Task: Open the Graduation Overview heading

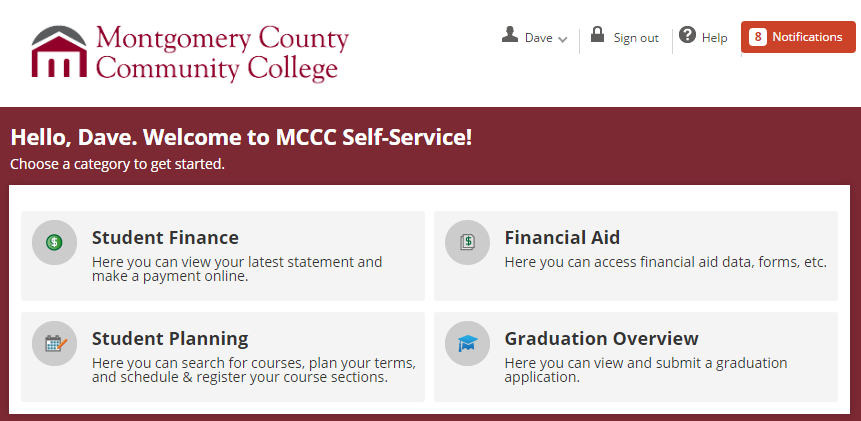Action: (x=601, y=339)
